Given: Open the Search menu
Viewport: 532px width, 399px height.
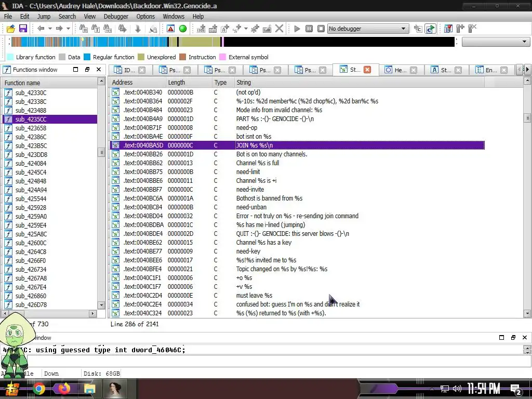Looking at the screenshot, I should tap(67, 16).
